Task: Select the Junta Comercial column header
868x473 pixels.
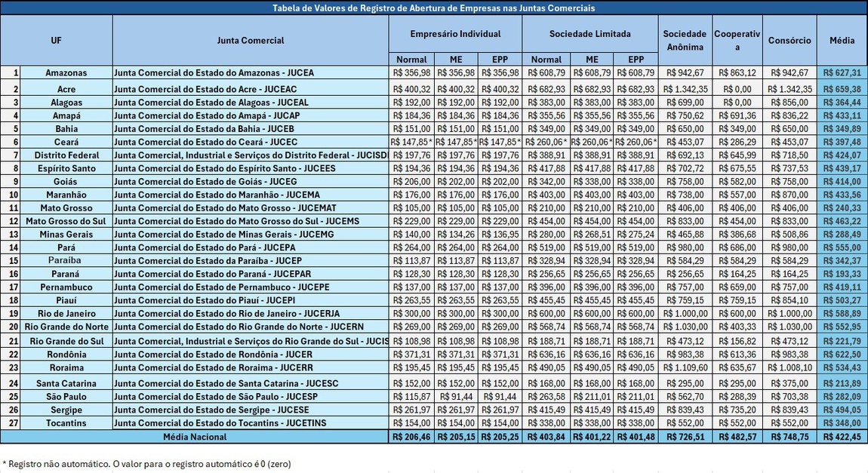Action: (251, 41)
